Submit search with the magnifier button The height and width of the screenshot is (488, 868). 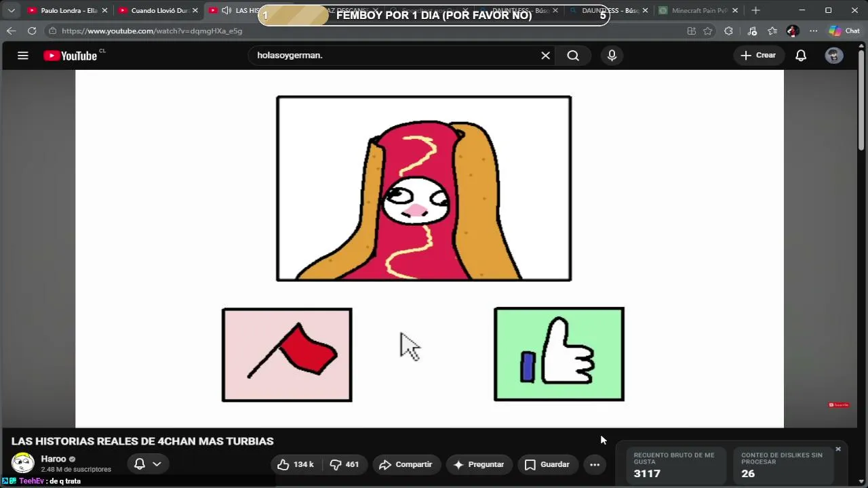573,56
